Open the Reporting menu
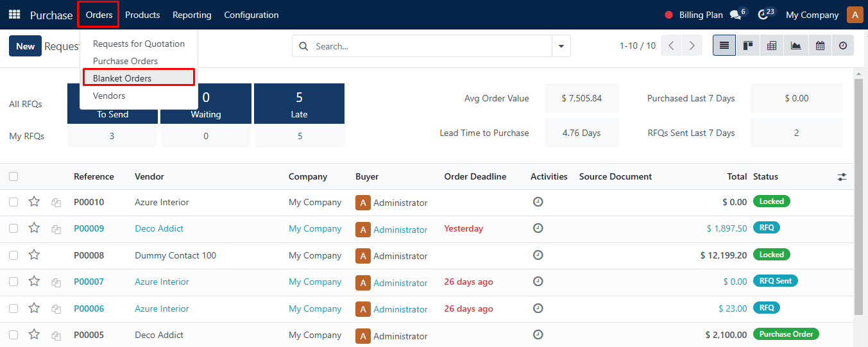The image size is (868, 347). pyautogui.click(x=192, y=15)
